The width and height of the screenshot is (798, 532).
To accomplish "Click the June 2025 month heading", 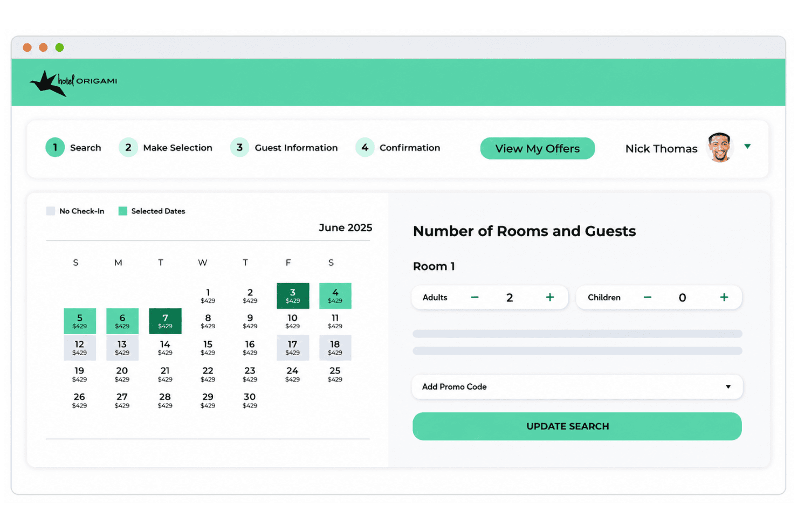I will click(345, 227).
